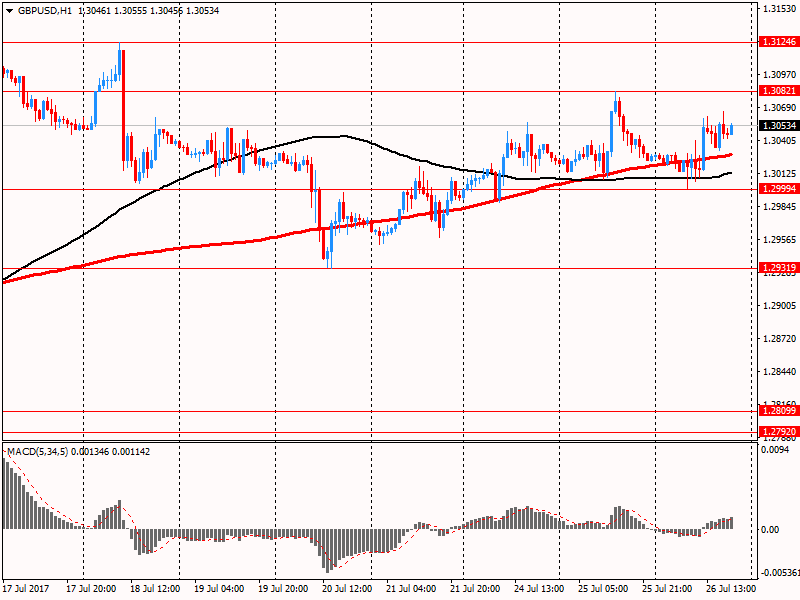Click the 1.30125 price scale value
The image size is (800, 600).
click(780, 173)
